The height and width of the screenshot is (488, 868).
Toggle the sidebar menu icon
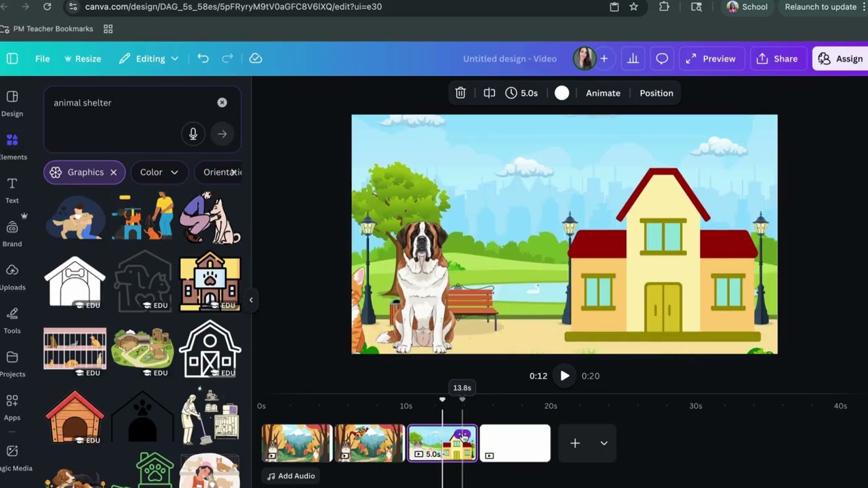pos(12,59)
